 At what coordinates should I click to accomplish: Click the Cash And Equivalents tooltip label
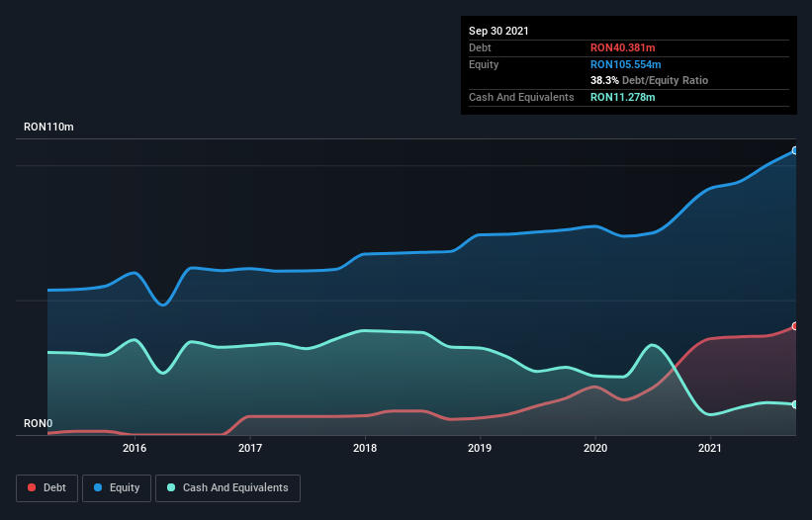(x=521, y=97)
